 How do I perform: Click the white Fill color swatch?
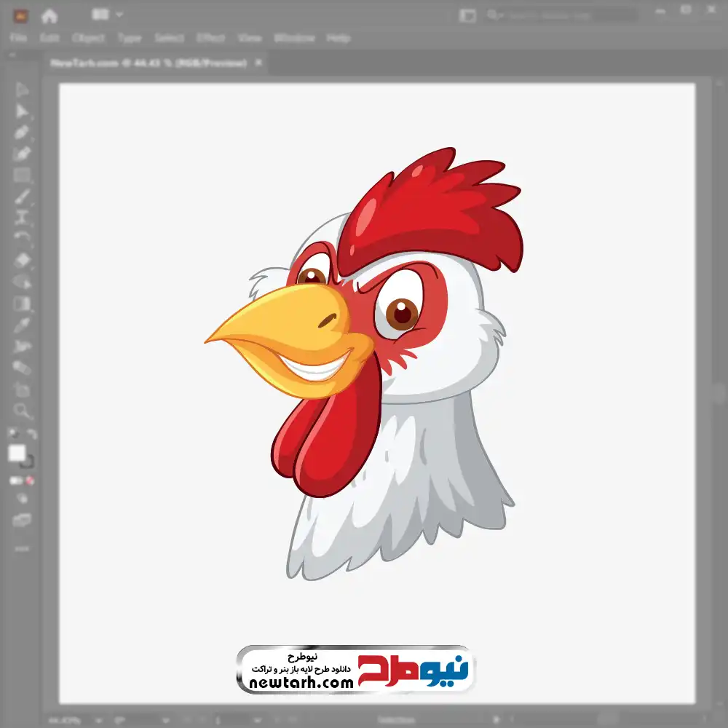click(17, 454)
